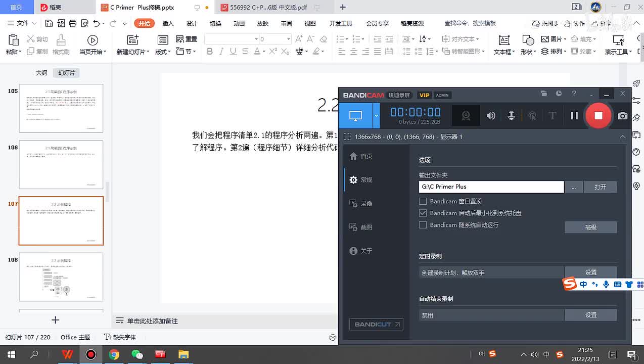Open the 图片 picture dropdown
The height and width of the screenshot is (364, 644).
click(x=554, y=39)
